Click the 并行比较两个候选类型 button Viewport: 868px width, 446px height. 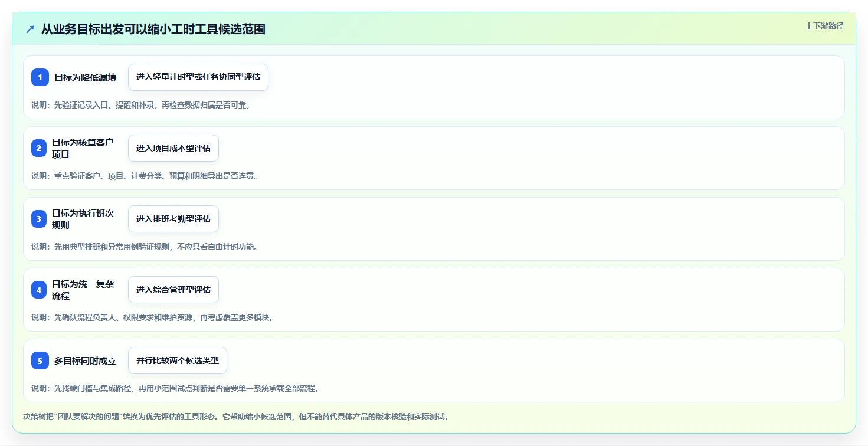click(178, 360)
